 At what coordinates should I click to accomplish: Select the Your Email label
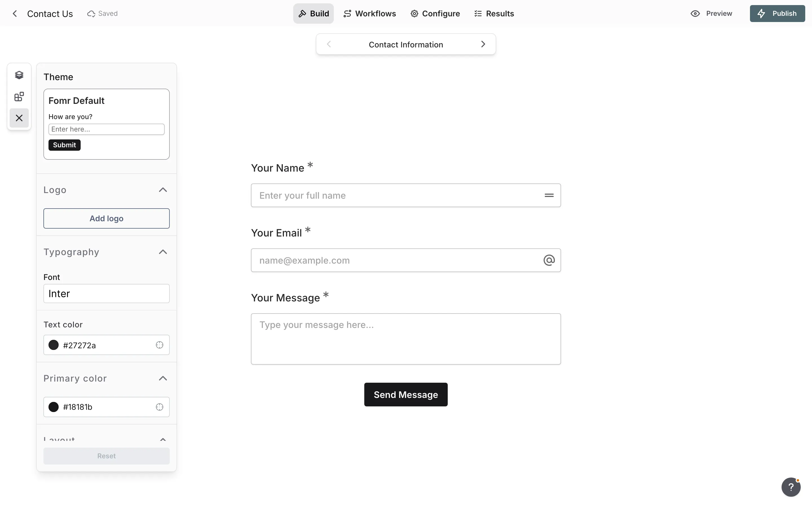(277, 233)
